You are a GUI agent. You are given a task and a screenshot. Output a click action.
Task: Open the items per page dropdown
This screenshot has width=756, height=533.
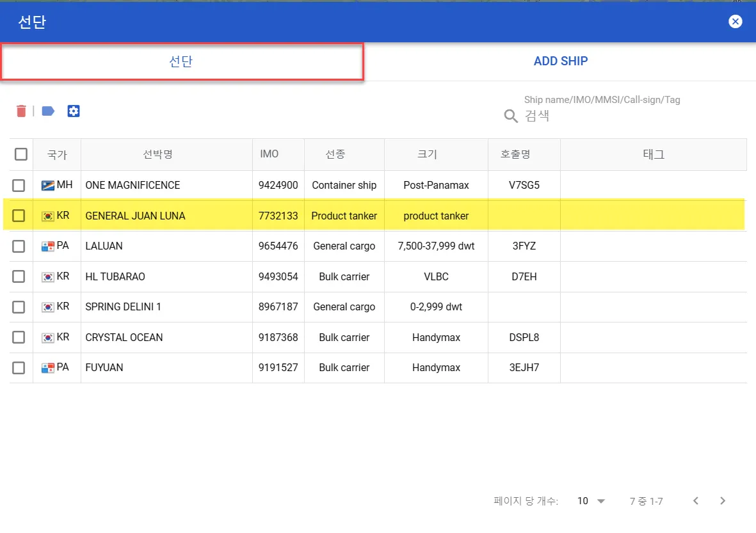(591, 501)
